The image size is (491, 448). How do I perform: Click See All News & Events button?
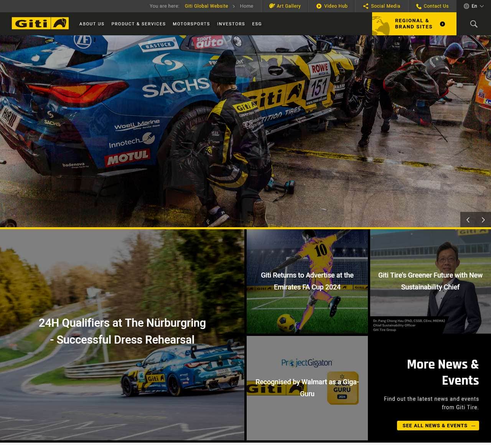tap(438, 425)
